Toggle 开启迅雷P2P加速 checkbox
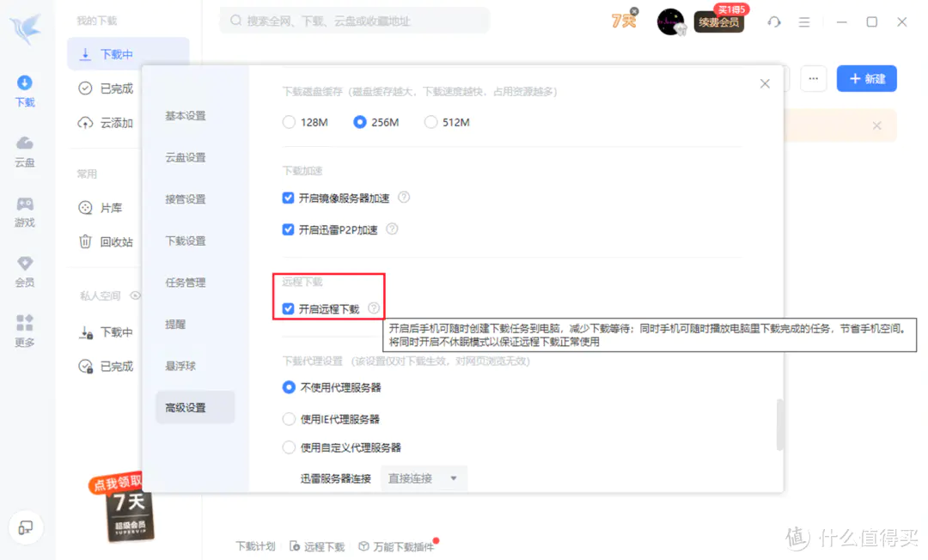The height and width of the screenshot is (560, 928). 288,229
